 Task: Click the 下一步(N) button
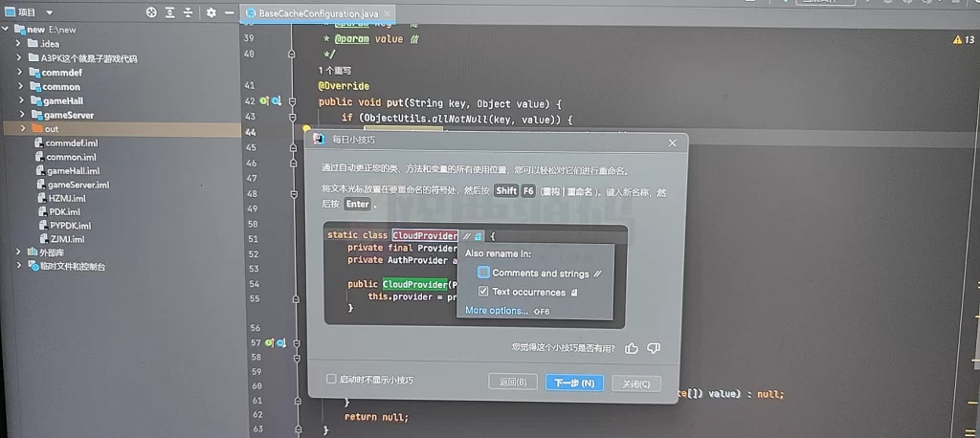(574, 383)
